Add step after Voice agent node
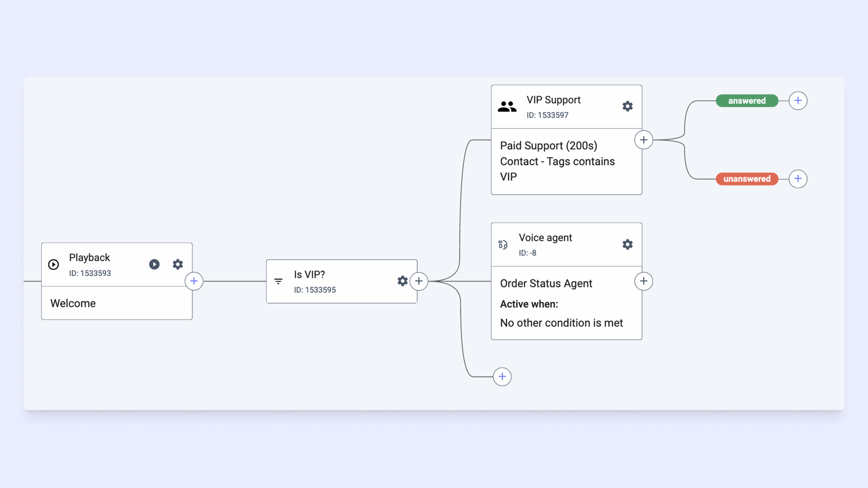Screen dimensions: 868x488 click(644, 281)
